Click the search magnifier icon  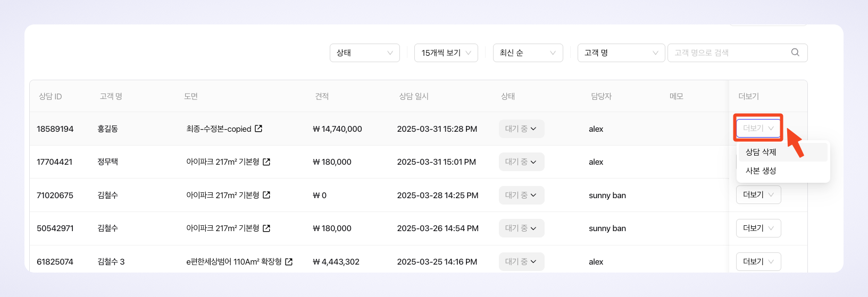(x=795, y=52)
